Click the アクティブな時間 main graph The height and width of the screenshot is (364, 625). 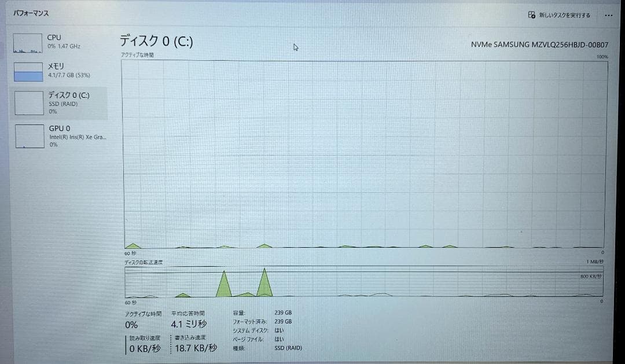365,153
